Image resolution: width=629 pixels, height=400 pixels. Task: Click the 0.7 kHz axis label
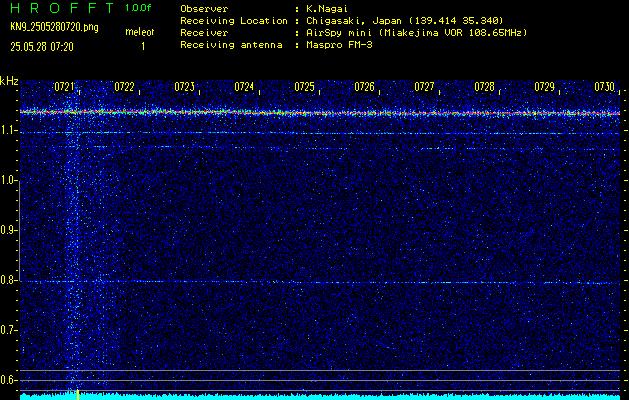[8, 330]
